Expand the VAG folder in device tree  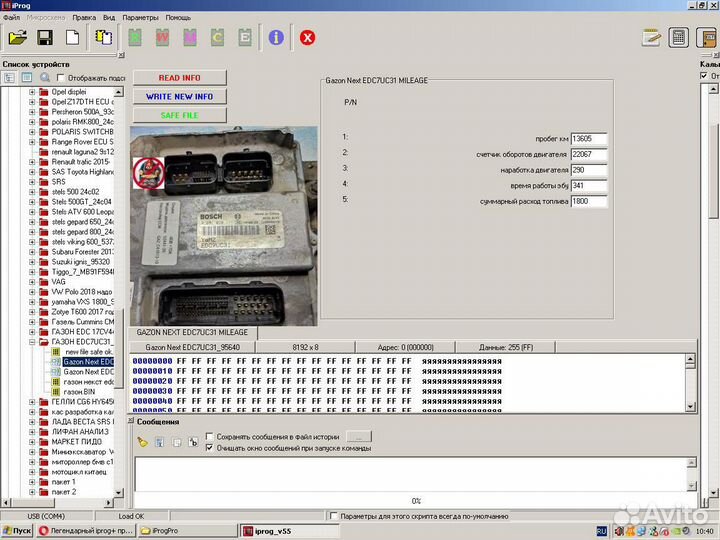32,282
